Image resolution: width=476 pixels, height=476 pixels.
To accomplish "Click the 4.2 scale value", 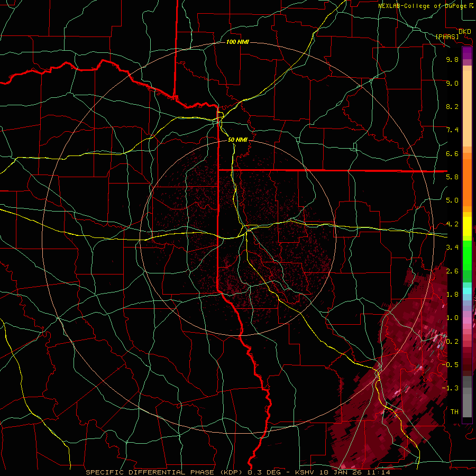I will (452, 224).
